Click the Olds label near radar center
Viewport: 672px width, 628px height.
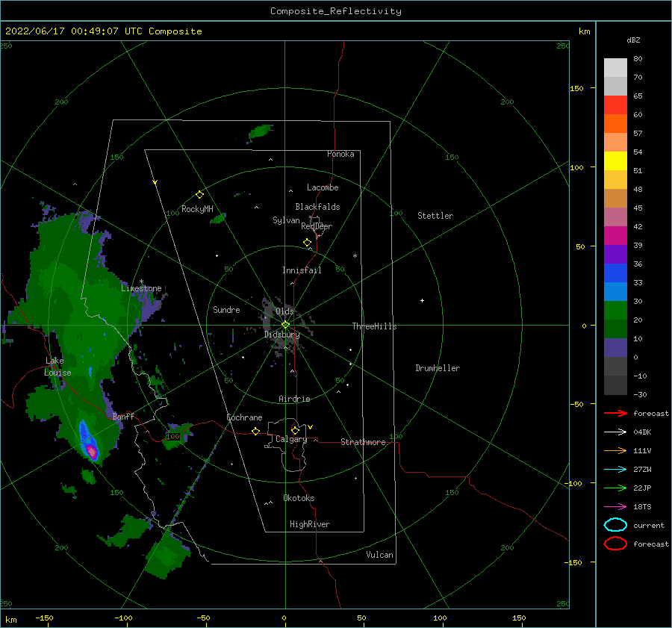tap(284, 311)
